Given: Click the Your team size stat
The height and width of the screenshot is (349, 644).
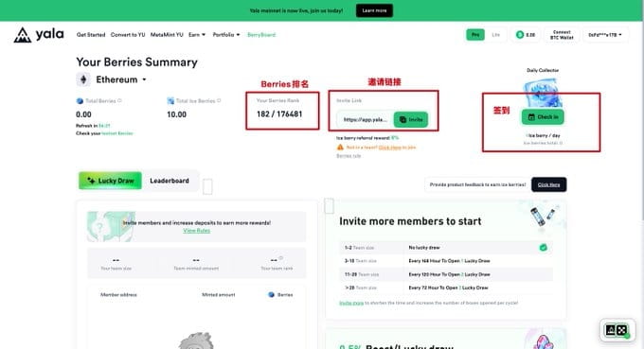Looking at the screenshot, I should click(116, 263).
